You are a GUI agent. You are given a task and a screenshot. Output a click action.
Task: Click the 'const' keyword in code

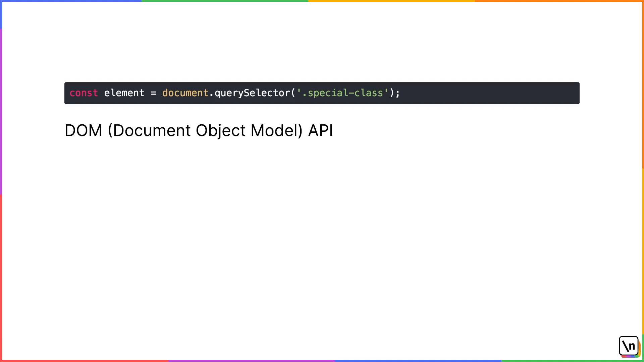coord(84,93)
